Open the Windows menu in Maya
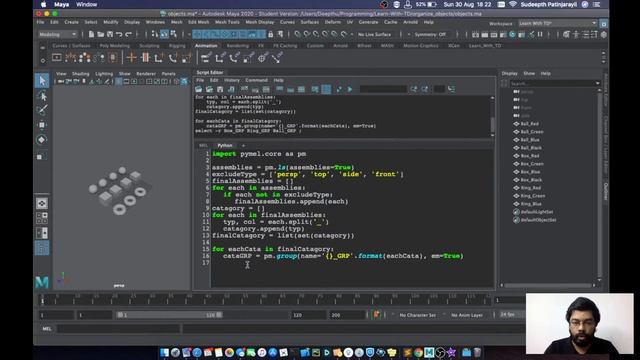This screenshot has height=360, width=640. coord(155,22)
